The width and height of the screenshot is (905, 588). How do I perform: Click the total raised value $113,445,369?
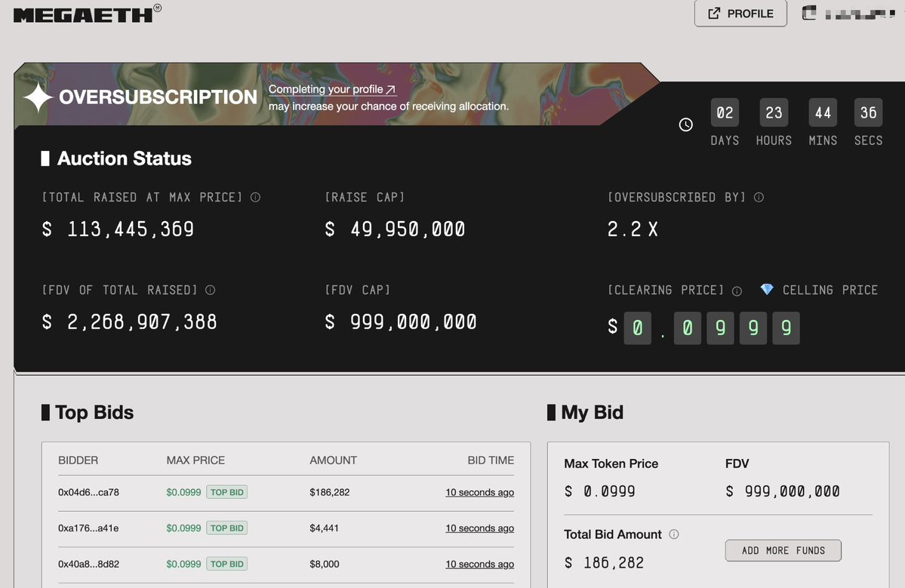click(x=119, y=229)
